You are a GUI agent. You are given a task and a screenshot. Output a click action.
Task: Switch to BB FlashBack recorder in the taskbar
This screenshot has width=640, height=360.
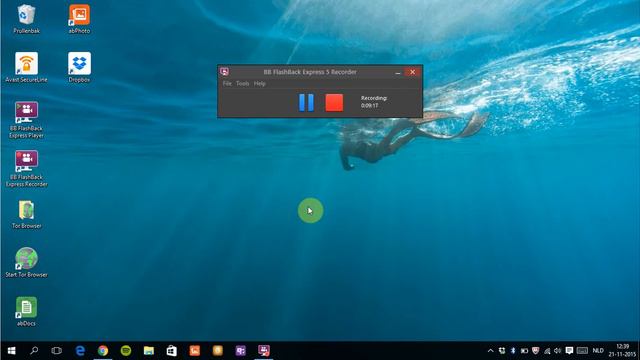[264, 351]
